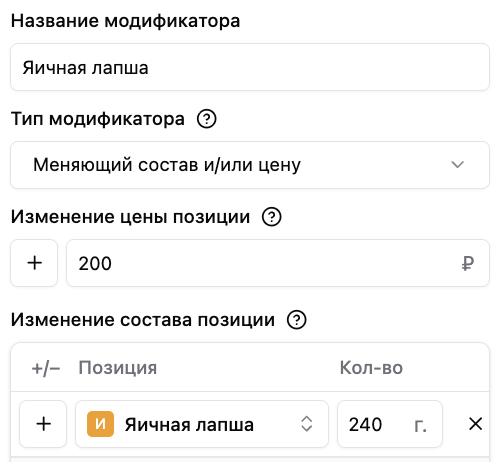
Task: Click the г. unit label in quantity field
Action: [420, 425]
